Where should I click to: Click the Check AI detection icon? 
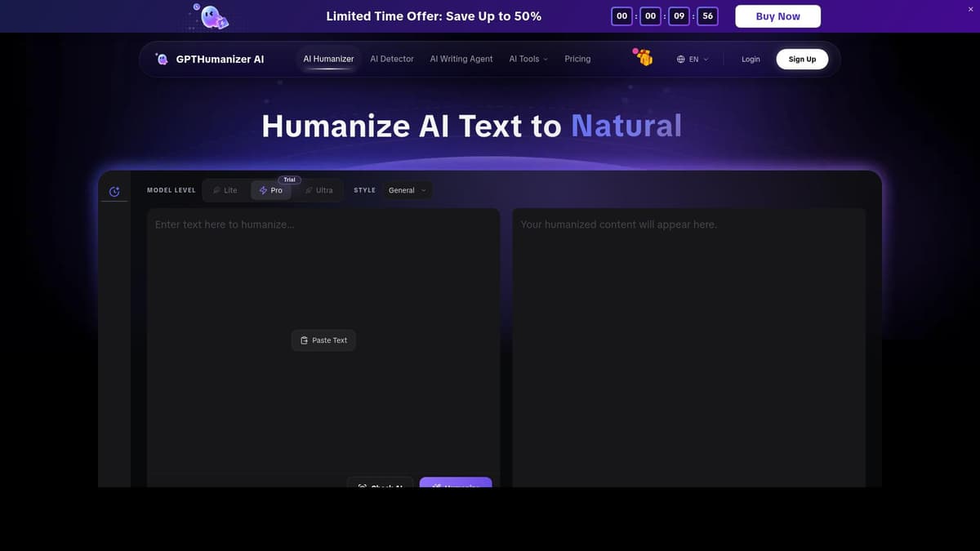pos(362,487)
